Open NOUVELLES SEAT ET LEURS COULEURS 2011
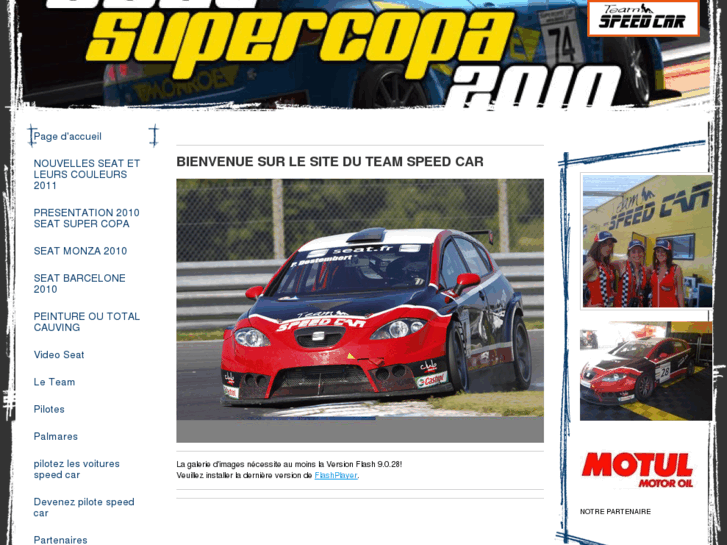Screen dimensions: 727x545 (87, 174)
